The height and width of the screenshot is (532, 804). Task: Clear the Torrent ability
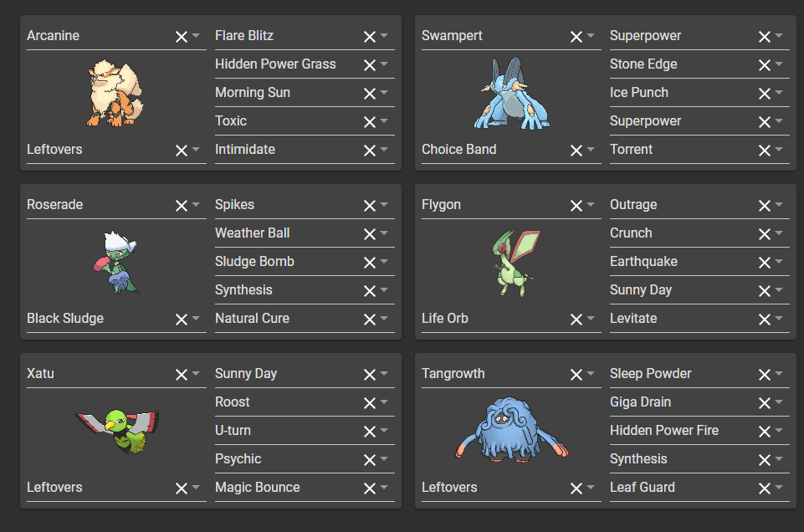pyautogui.click(x=764, y=151)
